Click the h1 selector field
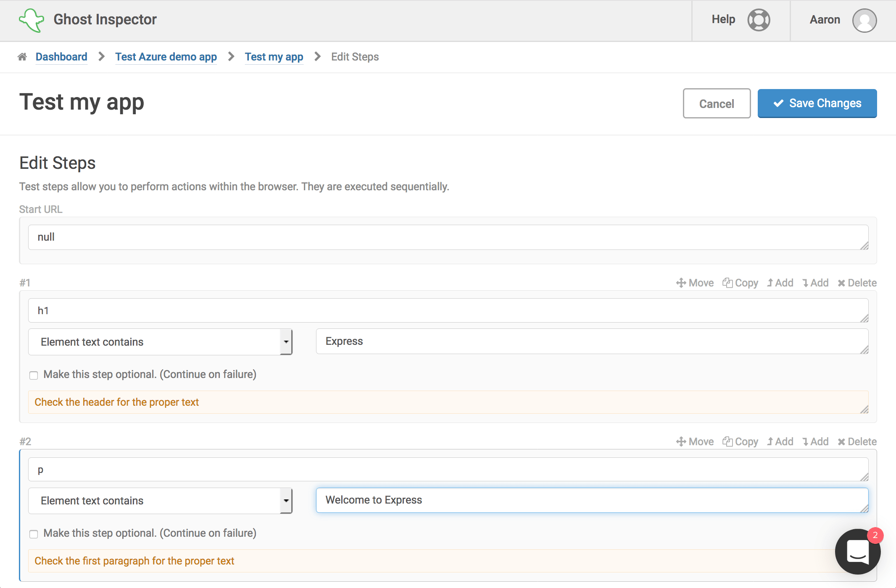896x588 pixels. [x=448, y=310]
